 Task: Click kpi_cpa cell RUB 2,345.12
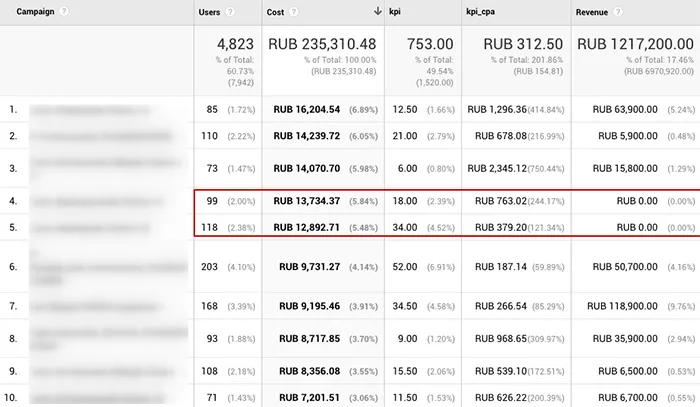497,169
